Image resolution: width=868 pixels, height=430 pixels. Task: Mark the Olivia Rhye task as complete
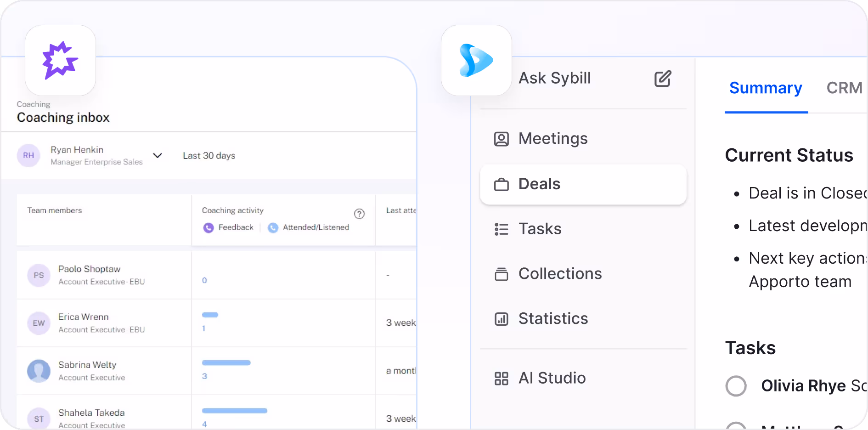(x=736, y=386)
